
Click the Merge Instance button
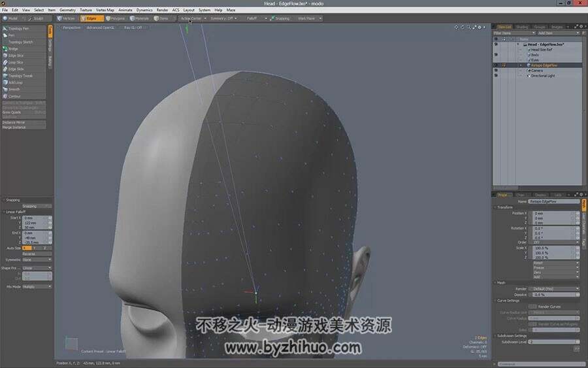click(x=24, y=127)
